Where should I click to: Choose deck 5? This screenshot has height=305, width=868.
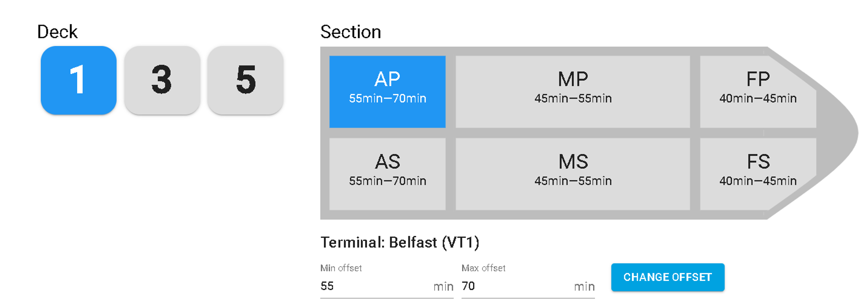point(245,80)
